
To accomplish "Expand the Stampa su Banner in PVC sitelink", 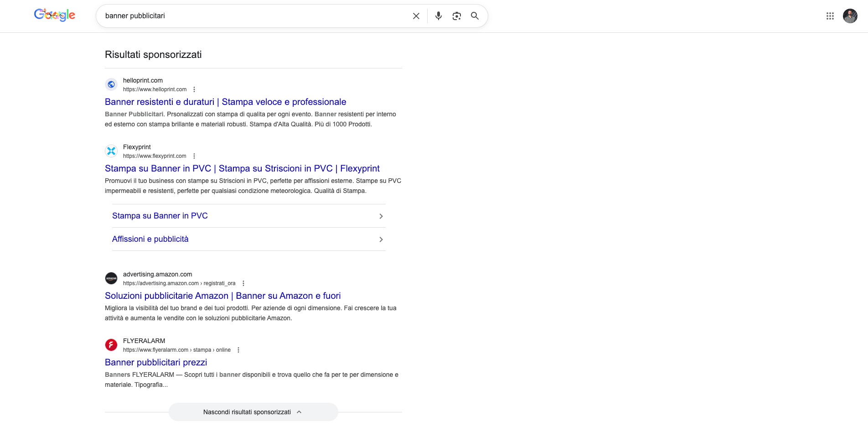I will pyautogui.click(x=249, y=216).
